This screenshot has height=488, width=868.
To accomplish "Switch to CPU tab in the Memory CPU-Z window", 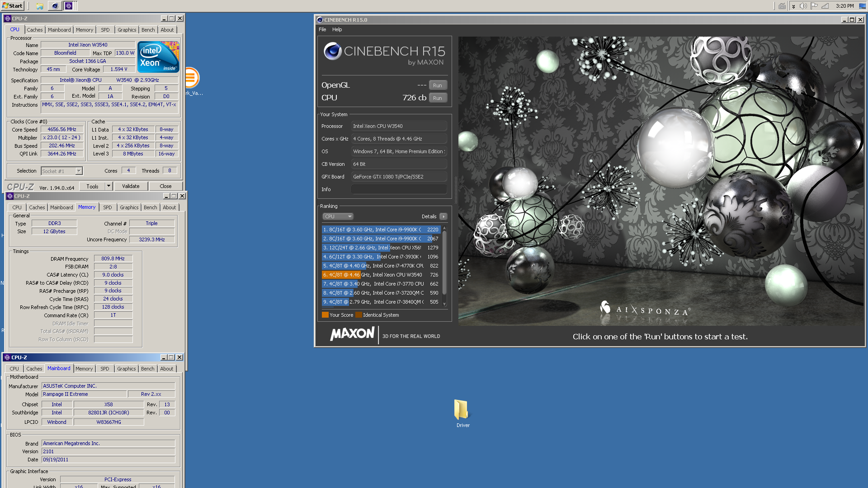I will (17, 207).
